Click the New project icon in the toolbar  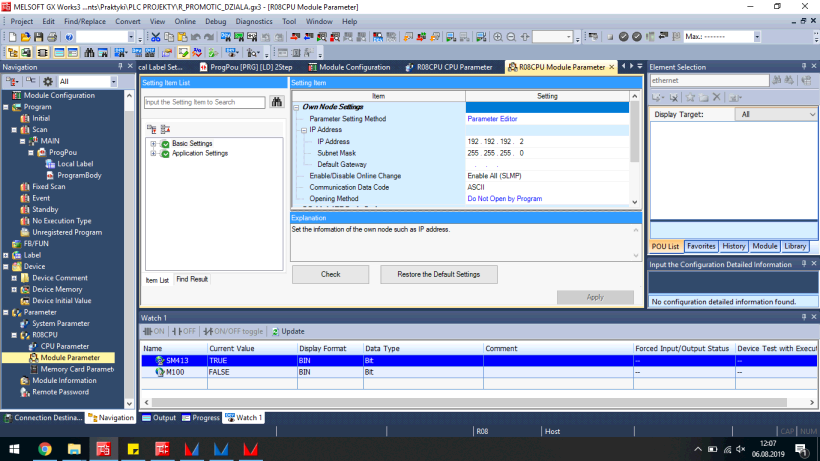(x=11, y=36)
